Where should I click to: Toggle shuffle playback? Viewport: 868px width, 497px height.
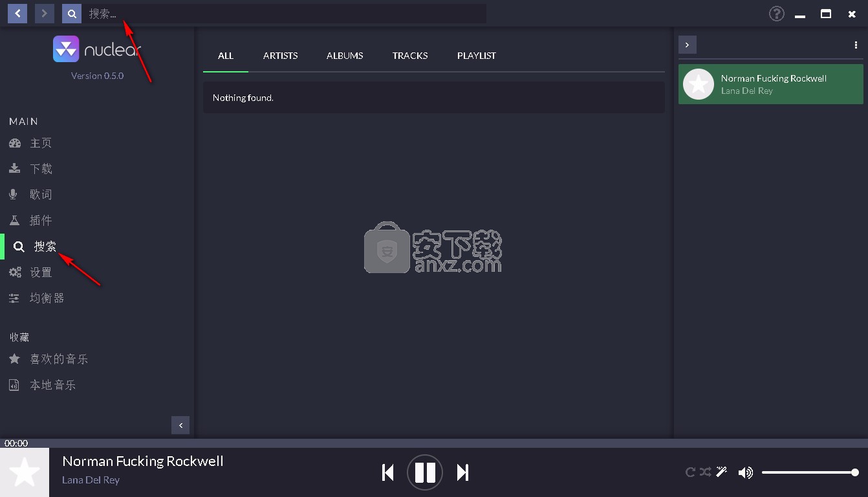click(x=706, y=472)
